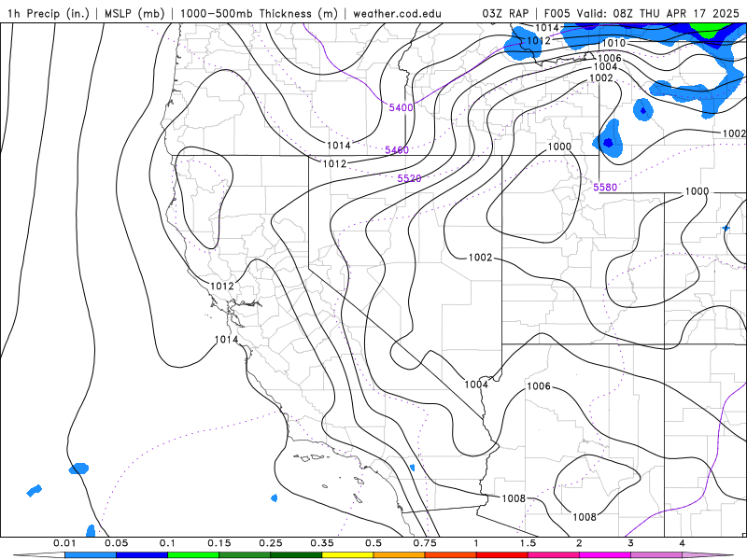Click the medium green 0.15 legend swatch

coord(245,555)
